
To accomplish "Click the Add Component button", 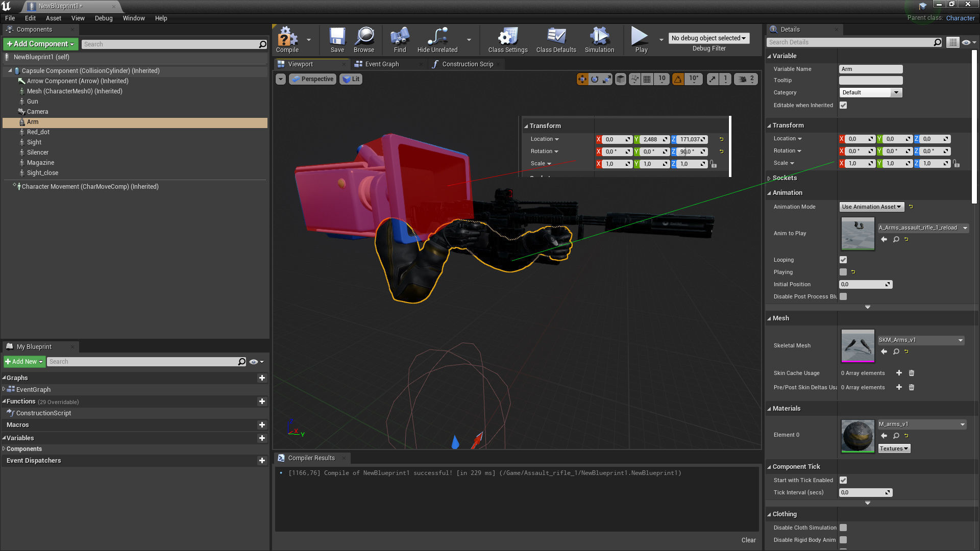I will coord(40,44).
